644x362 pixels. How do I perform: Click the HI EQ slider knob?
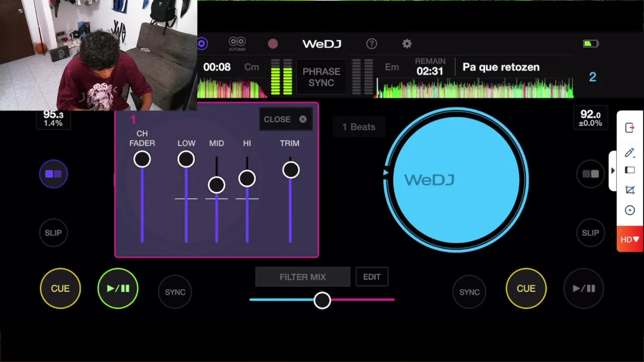click(x=247, y=178)
